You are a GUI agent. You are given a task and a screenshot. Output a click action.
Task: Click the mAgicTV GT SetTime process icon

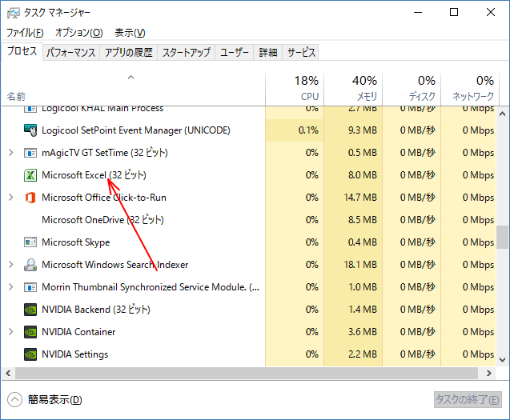30,153
